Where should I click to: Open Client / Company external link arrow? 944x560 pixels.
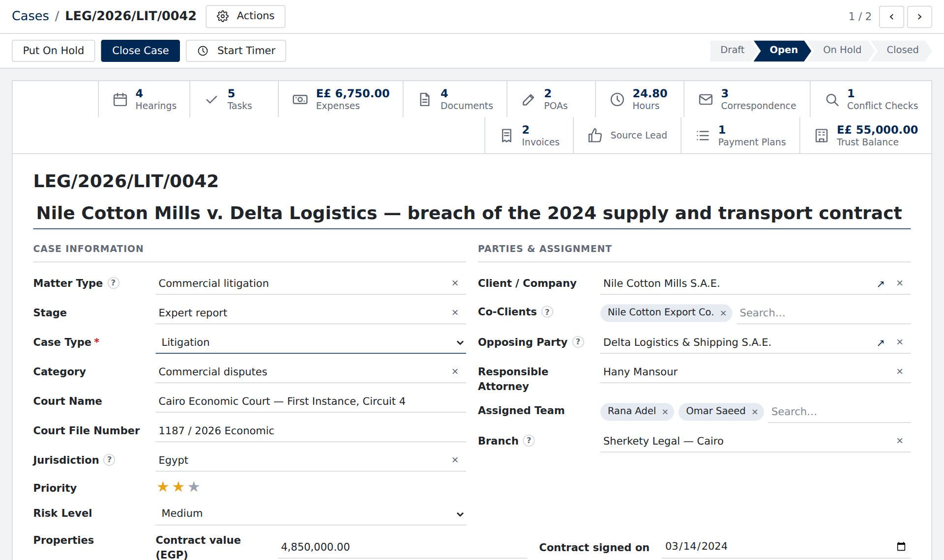click(x=881, y=284)
